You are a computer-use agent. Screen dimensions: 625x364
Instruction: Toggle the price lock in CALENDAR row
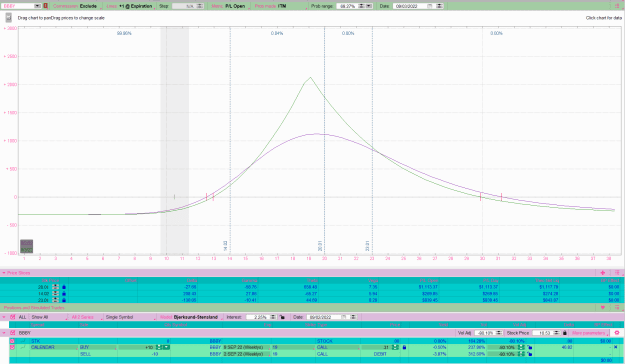404,348
